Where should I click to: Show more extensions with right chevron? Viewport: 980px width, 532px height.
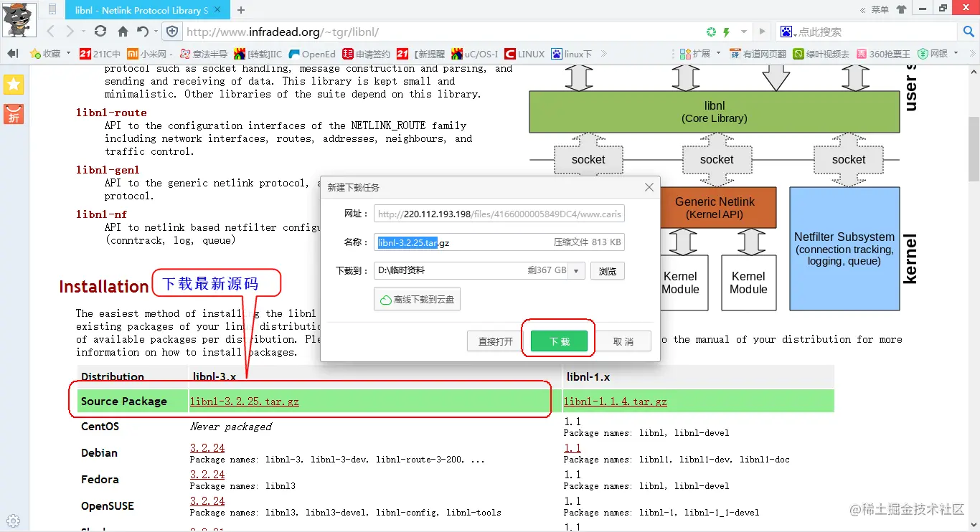point(973,54)
